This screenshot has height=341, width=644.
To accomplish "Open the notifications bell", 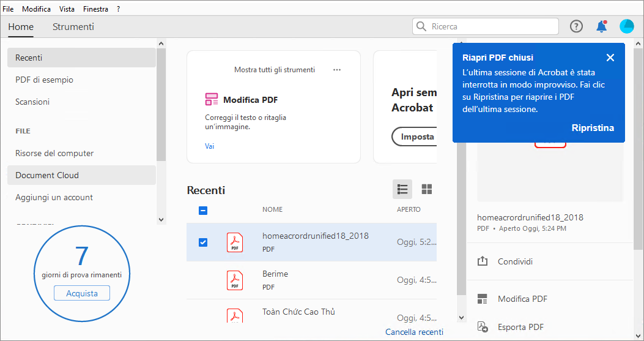I will [602, 26].
